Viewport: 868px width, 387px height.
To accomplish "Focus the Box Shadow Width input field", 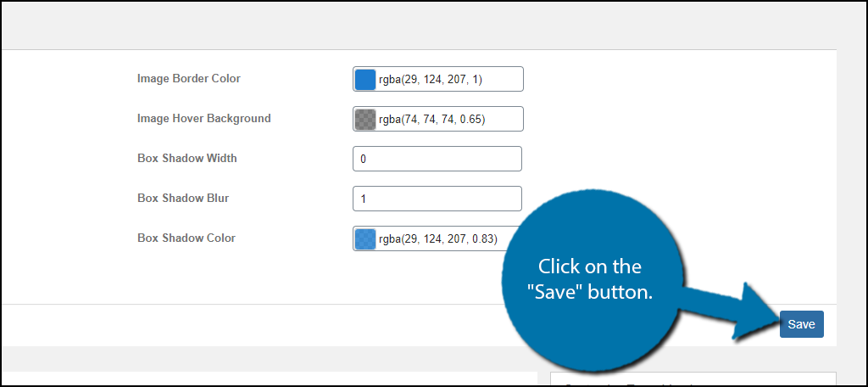I will pyautogui.click(x=437, y=159).
